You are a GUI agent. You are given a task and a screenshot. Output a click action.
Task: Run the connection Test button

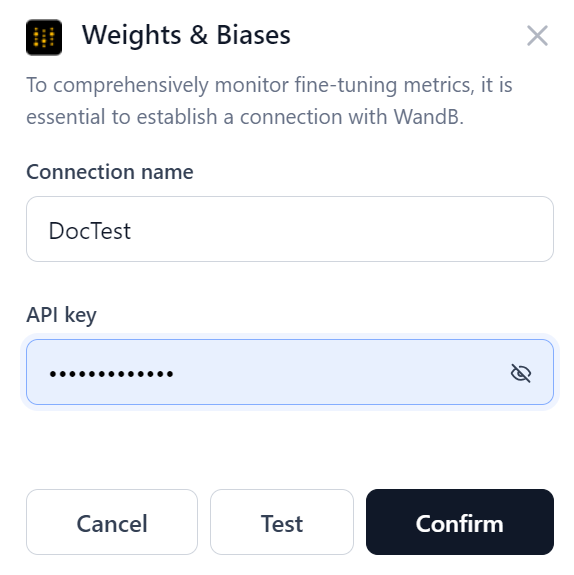(x=282, y=522)
